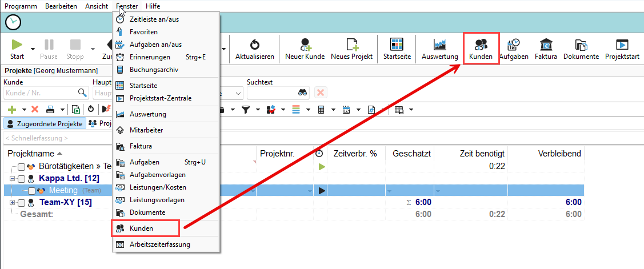644x269 pixels.
Task: Switch to the Zugeordnete Projekte tab
Action: pos(45,123)
